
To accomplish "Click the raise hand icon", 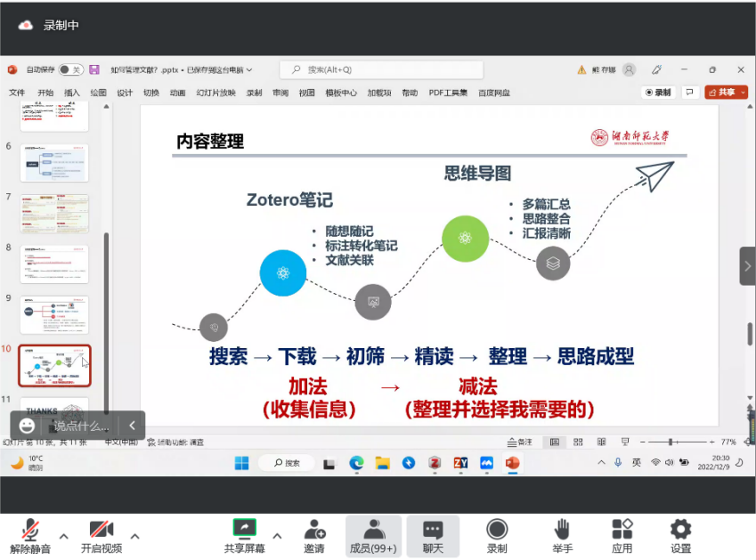I will (x=562, y=529).
